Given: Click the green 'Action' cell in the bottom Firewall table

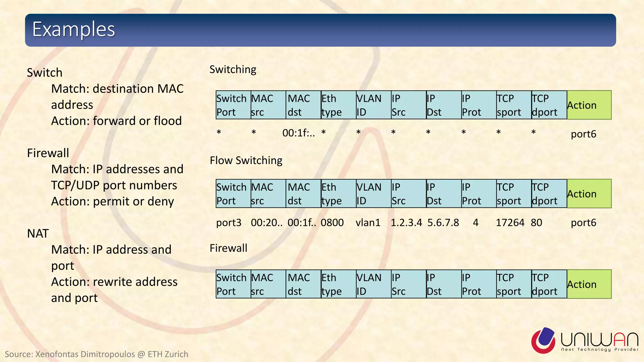Looking at the screenshot, I should tap(589, 284).
